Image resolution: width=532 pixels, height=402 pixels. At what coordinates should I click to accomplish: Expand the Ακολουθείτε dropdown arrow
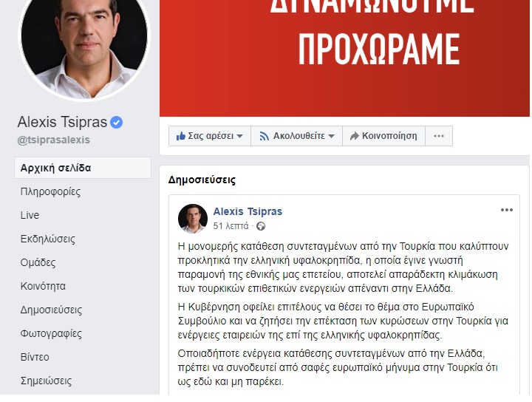332,136
